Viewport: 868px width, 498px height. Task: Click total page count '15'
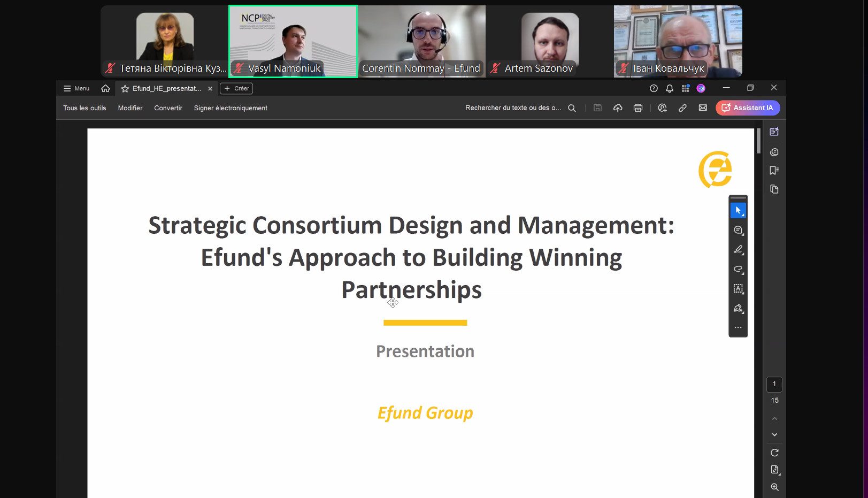[x=774, y=400]
